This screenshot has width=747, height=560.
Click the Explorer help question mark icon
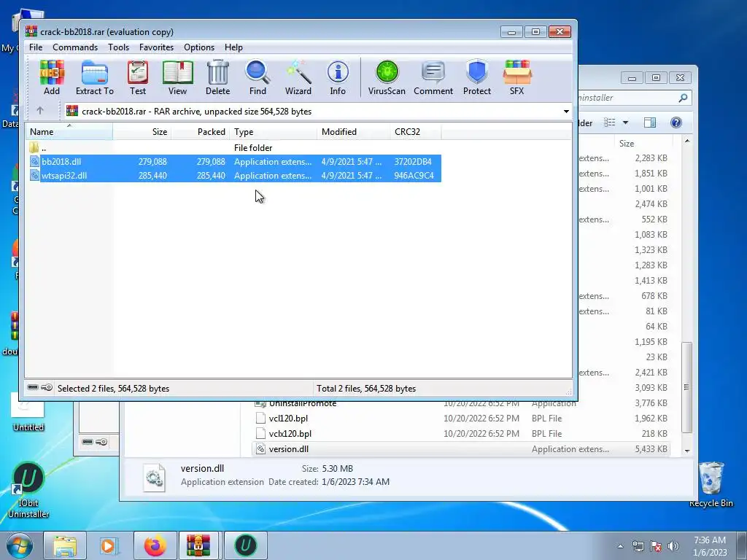(x=676, y=122)
